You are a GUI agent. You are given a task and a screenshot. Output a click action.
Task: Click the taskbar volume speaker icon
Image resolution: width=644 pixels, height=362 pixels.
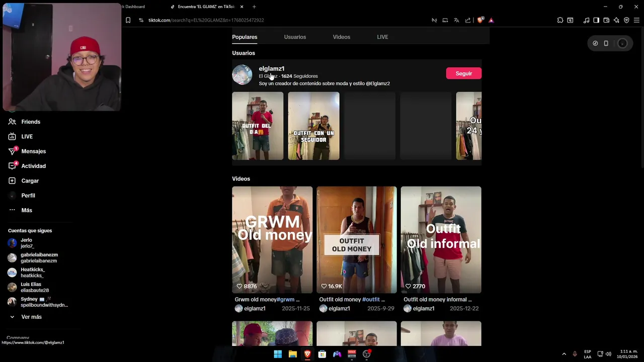(609, 354)
